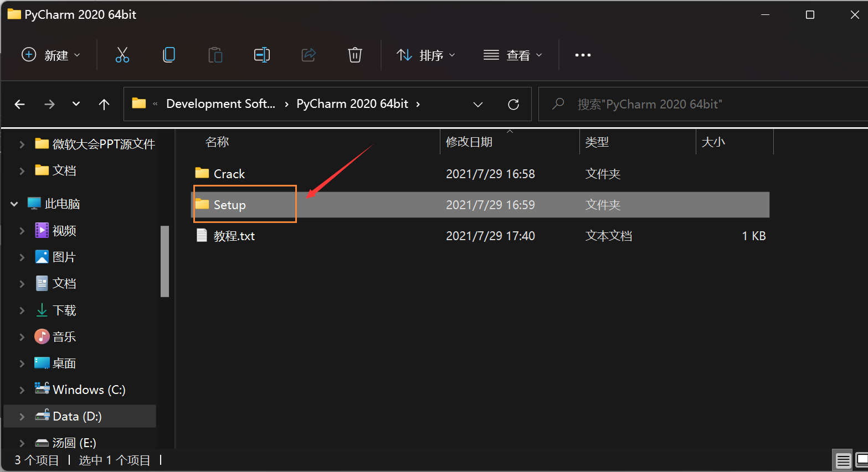Expand the 微软大会PPT源文件 tree node
868x472 pixels.
tap(22, 144)
